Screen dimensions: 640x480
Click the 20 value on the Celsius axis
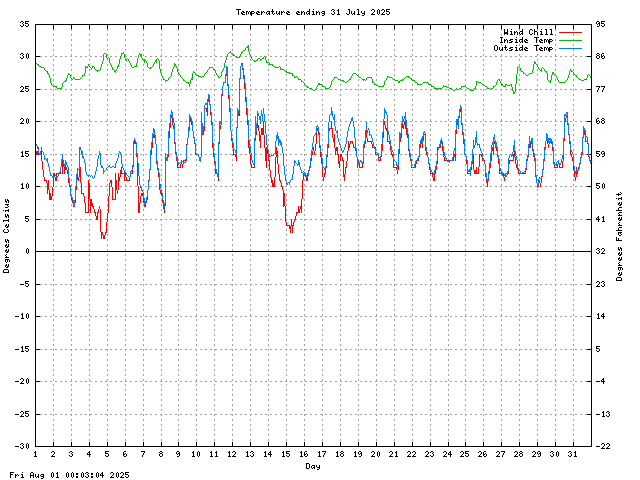click(x=24, y=121)
